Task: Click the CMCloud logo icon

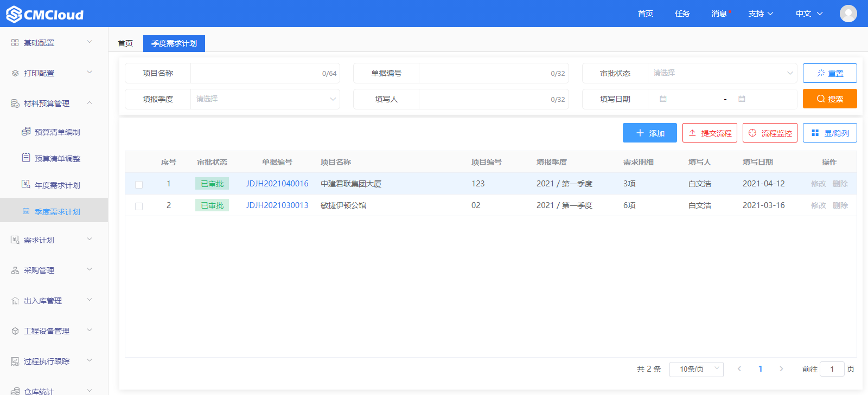Action: click(14, 14)
